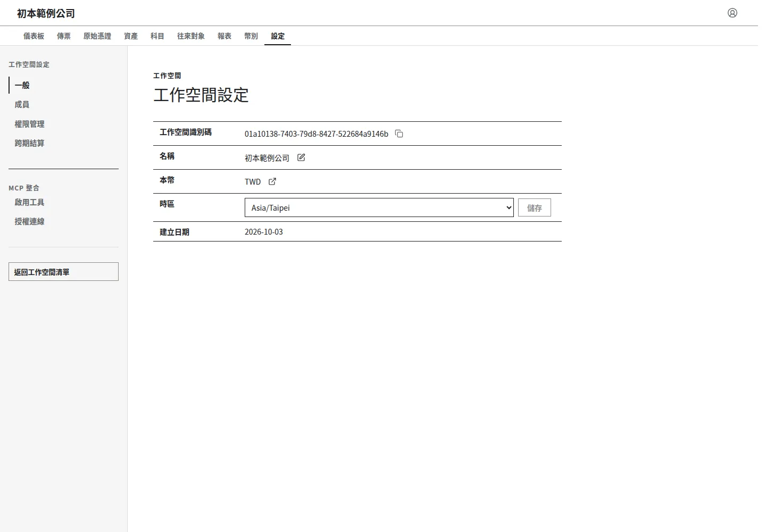766x532 pixels.
Task: Open the 科目 tab
Action: pyautogui.click(x=157, y=36)
